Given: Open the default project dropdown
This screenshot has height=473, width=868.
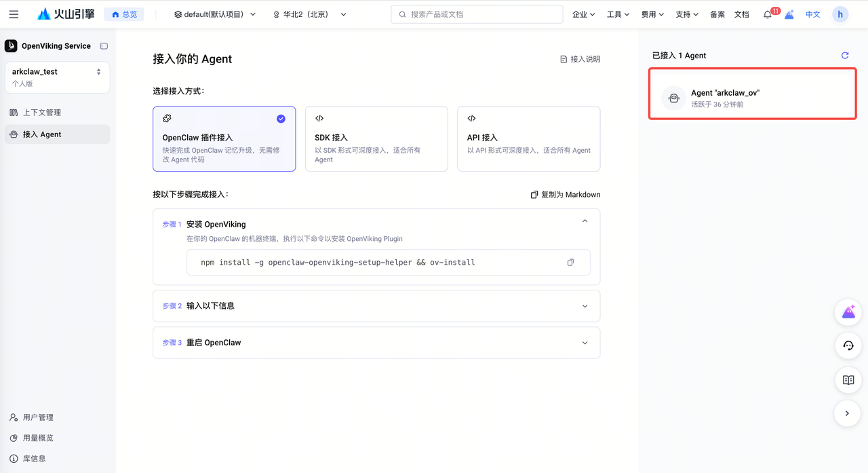Looking at the screenshot, I should coord(215,14).
